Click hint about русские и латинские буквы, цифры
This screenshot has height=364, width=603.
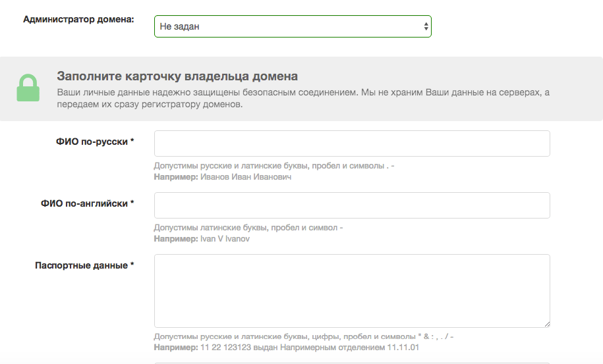(304, 337)
